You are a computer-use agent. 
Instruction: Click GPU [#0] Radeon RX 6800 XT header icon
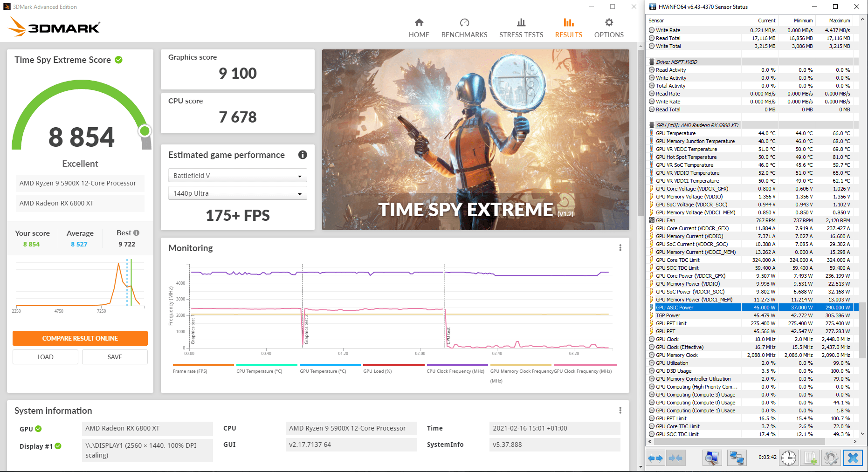coord(652,125)
